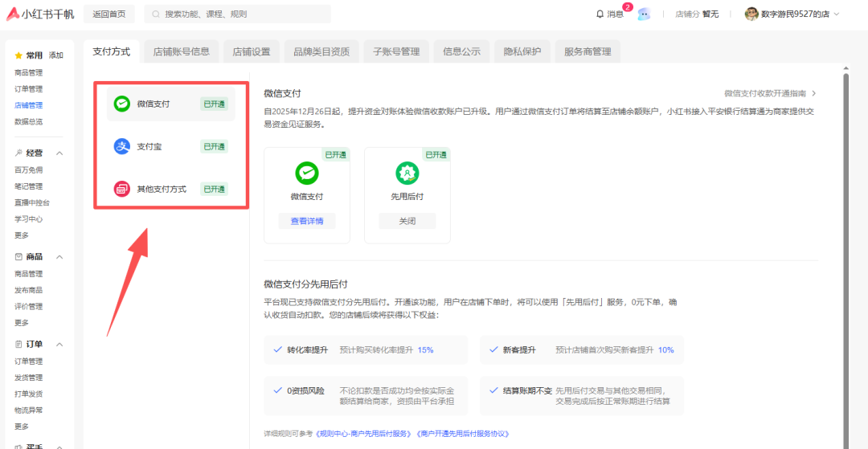868x449 pixels.
Task: Click the checkmark beside 结算账期不变
Action: (493, 390)
